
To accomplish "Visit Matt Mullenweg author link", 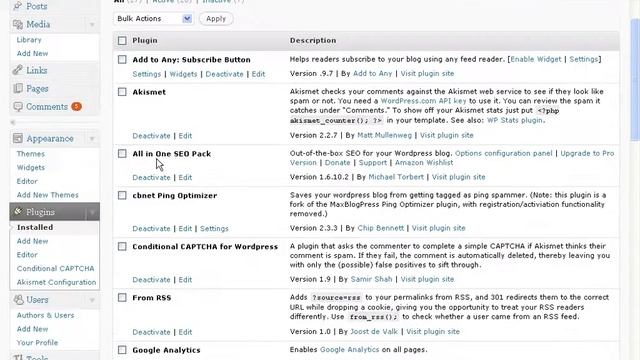I will 384,135.
